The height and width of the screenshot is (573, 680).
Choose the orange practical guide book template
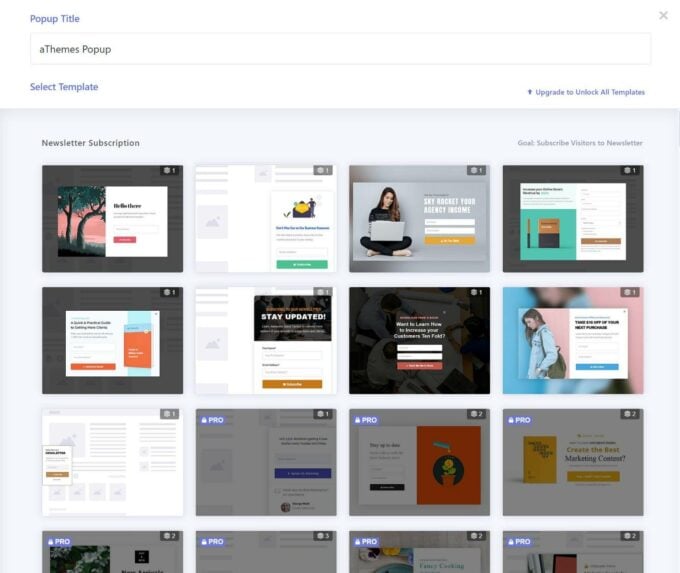coord(112,341)
